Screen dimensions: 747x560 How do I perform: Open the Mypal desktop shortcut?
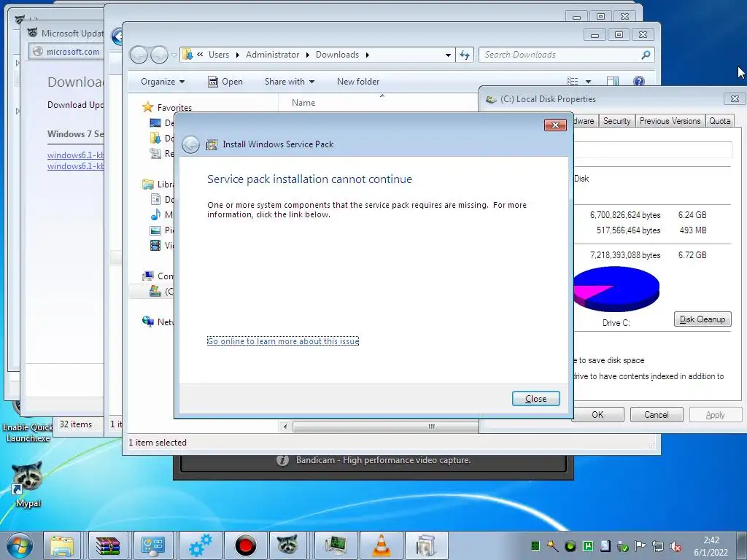(27, 484)
